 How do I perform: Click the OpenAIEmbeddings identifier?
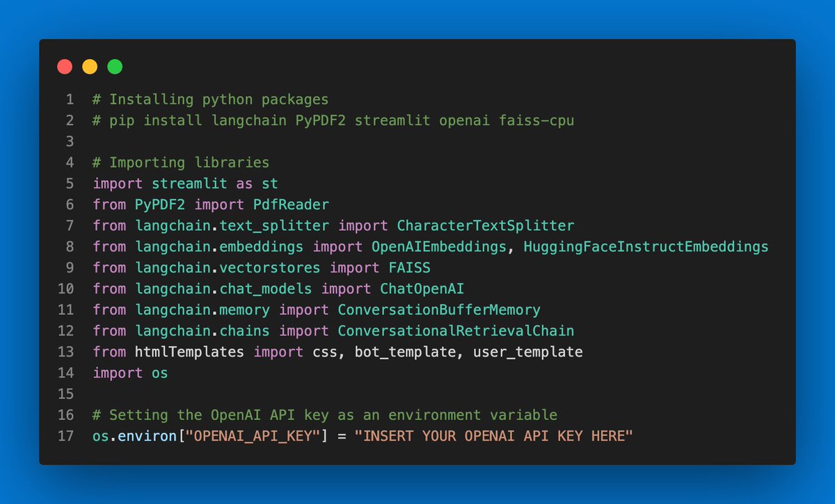(x=439, y=247)
